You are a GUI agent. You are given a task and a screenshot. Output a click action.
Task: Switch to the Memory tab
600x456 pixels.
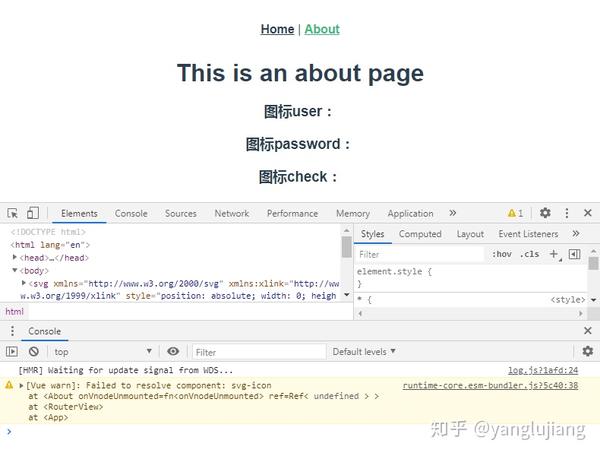(x=353, y=213)
